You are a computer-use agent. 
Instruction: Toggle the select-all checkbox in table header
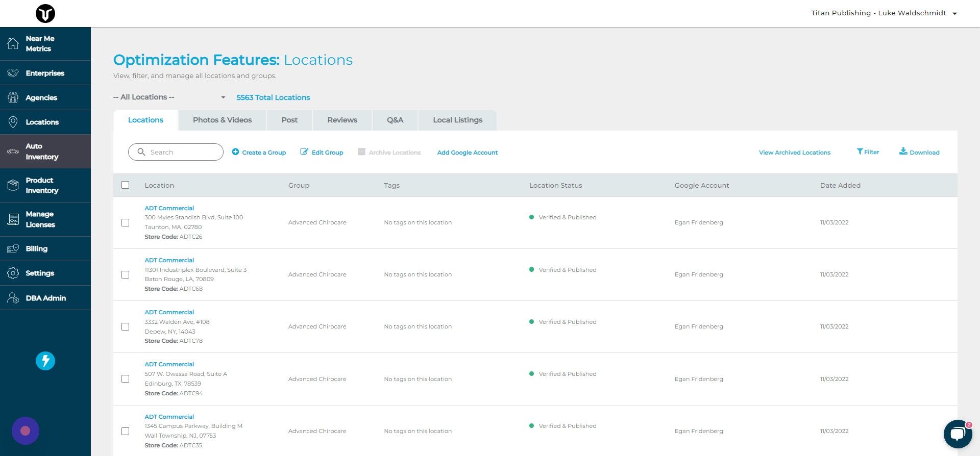pos(125,185)
